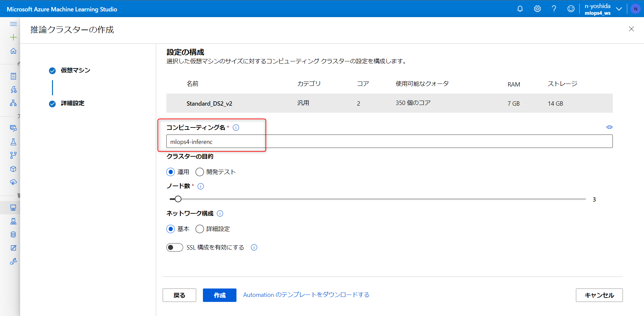This screenshot has width=644, height=316.
Task: Click the コンピューティング名 text input
Action: click(389, 141)
